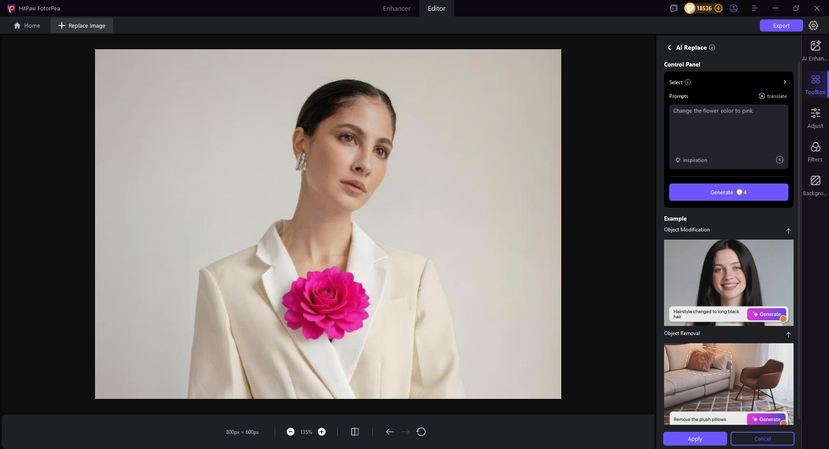Click the settings gear next to Export
Image resolution: width=829 pixels, height=449 pixels.
813,25
